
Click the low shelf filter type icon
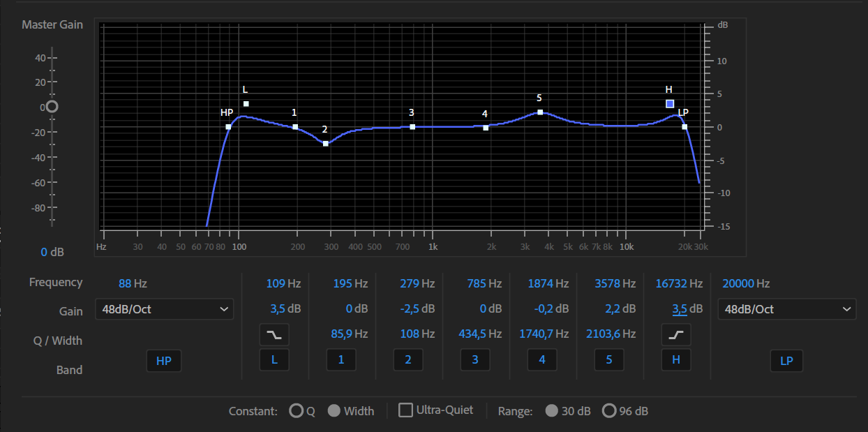point(274,335)
